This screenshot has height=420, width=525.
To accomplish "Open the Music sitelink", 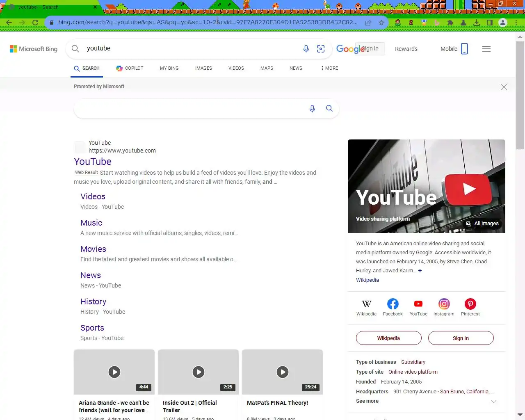I will [91, 223].
